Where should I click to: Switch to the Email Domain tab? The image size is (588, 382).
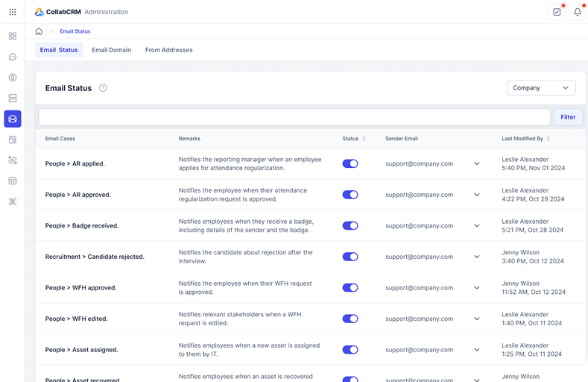[111, 50]
